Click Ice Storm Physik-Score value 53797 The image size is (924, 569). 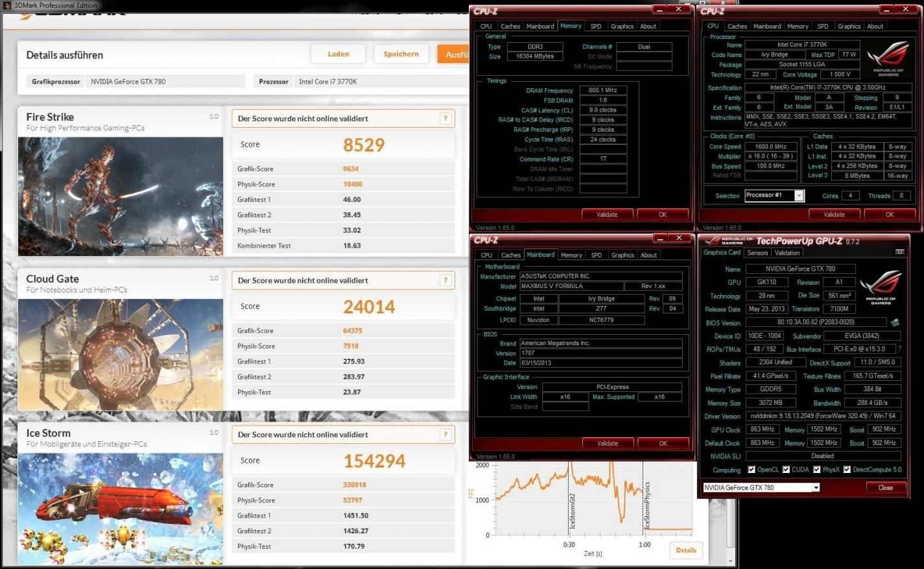tap(353, 500)
